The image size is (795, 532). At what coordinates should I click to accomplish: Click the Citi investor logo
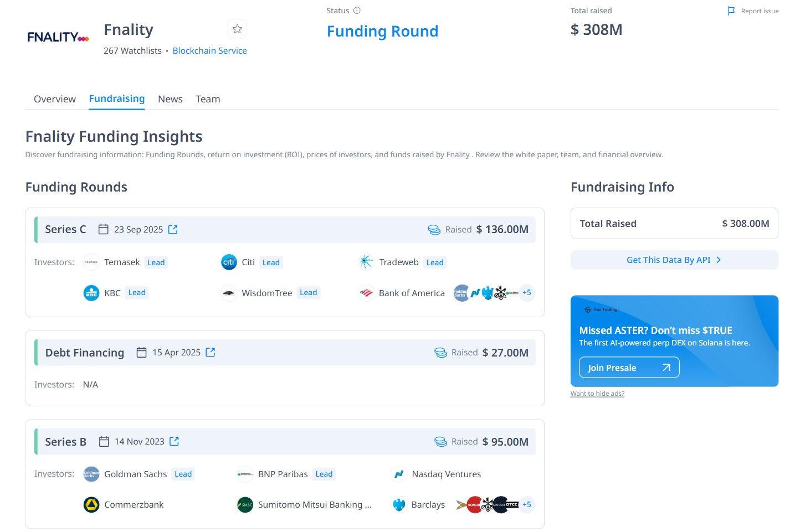coord(229,262)
